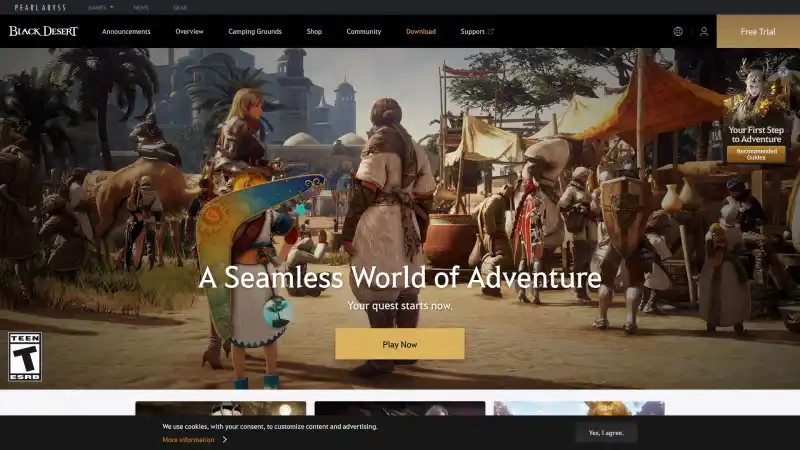Open the third content card thumbnail below the hero

[579, 408]
